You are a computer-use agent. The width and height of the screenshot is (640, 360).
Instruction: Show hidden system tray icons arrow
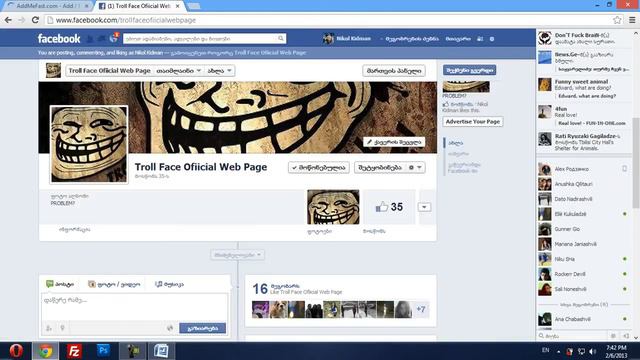coord(558,351)
